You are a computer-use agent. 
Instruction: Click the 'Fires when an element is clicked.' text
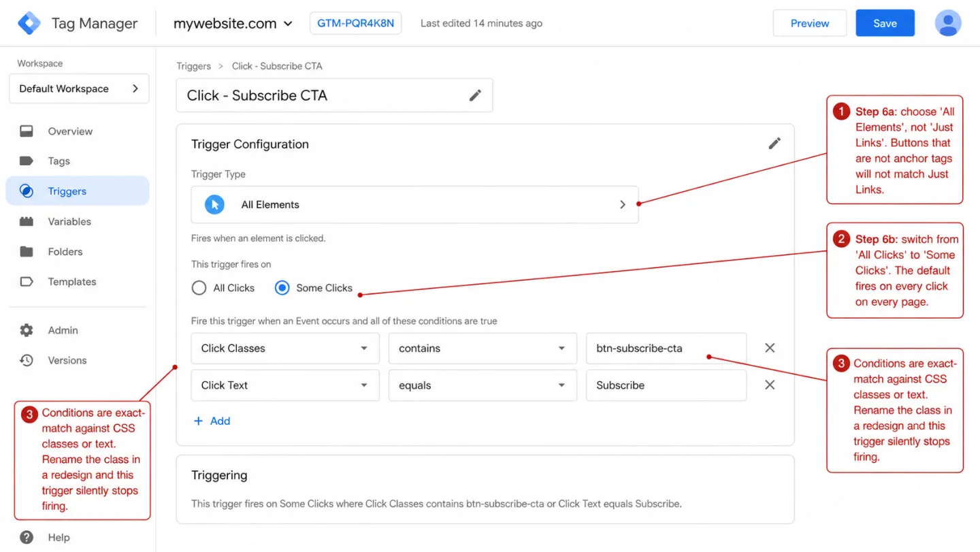click(x=259, y=238)
